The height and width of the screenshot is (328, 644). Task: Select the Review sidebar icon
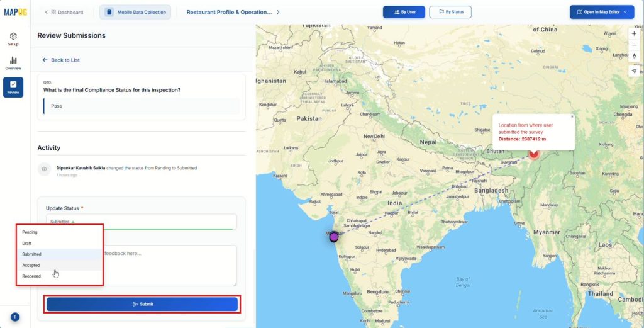[x=13, y=87]
